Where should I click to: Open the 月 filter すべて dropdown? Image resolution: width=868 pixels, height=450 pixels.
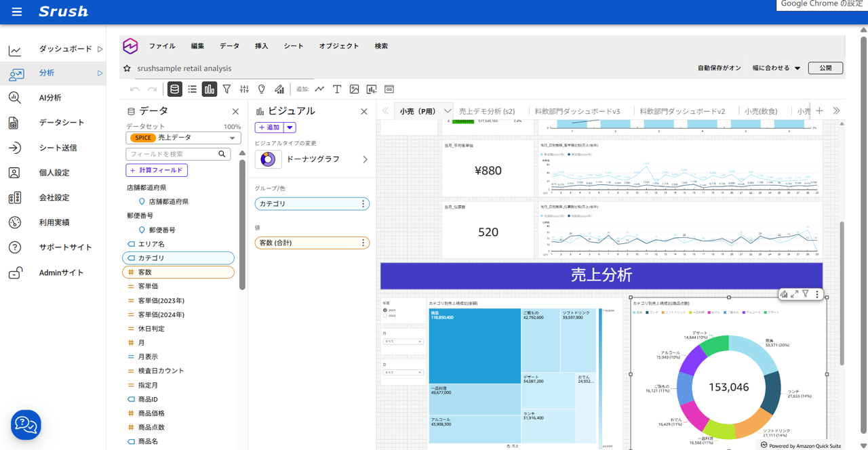pyautogui.click(x=403, y=342)
